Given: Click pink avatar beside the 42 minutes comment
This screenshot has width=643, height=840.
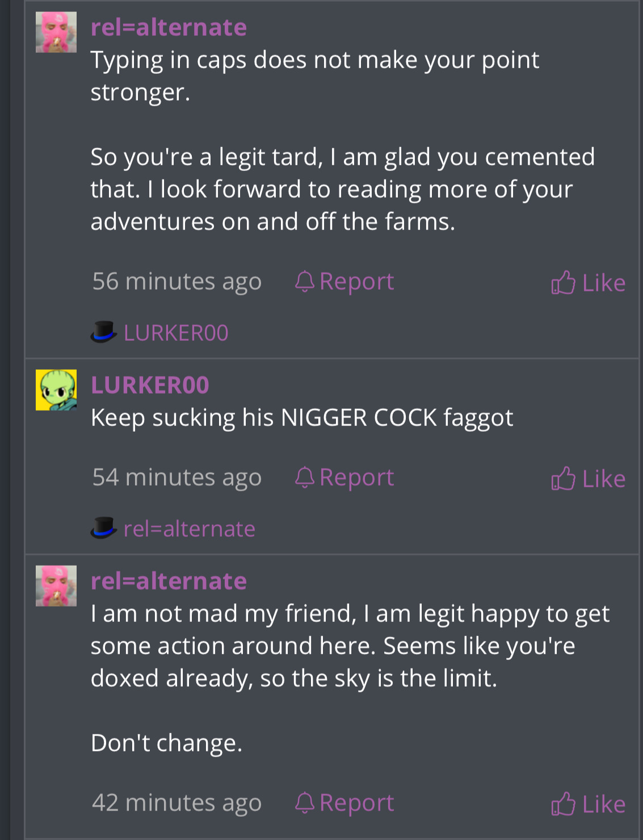Looking at the screenshot, I should [56, 586].
